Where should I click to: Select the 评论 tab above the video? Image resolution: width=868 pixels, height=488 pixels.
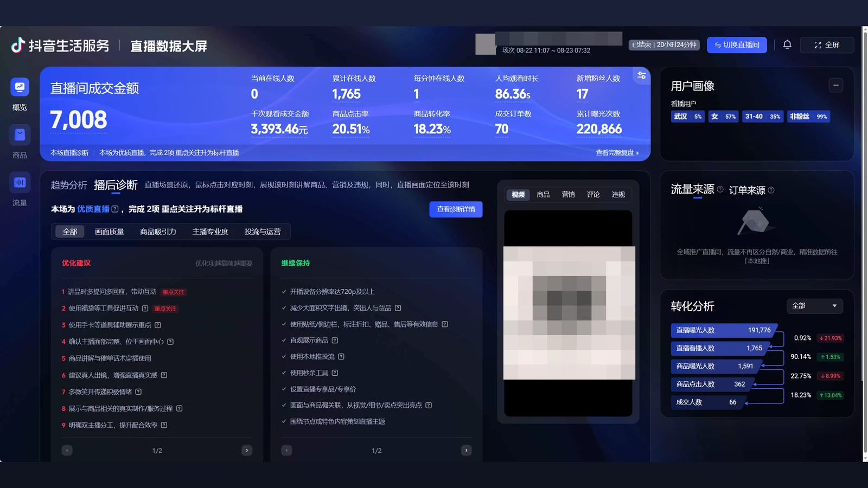(x=593, y=195)
